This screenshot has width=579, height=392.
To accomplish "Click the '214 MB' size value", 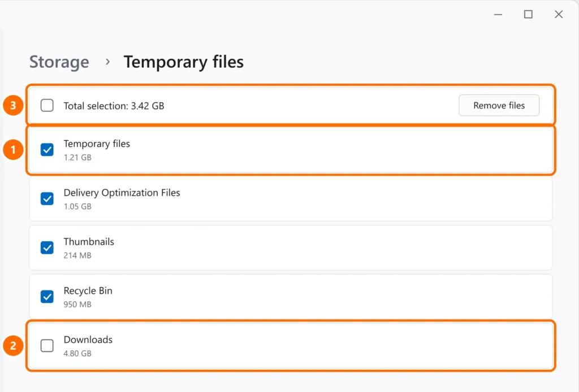I will point(77,255).
